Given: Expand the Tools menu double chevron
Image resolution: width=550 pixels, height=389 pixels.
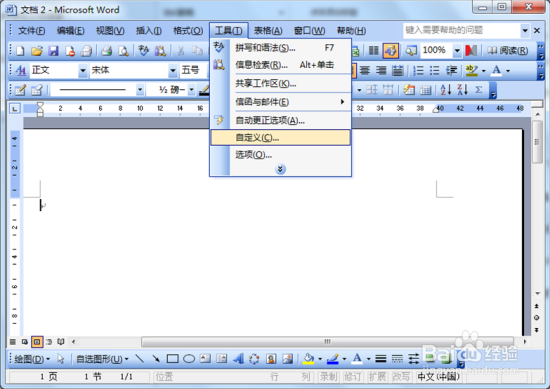Looking at the screenshot, I should click(x=280, y=169).
